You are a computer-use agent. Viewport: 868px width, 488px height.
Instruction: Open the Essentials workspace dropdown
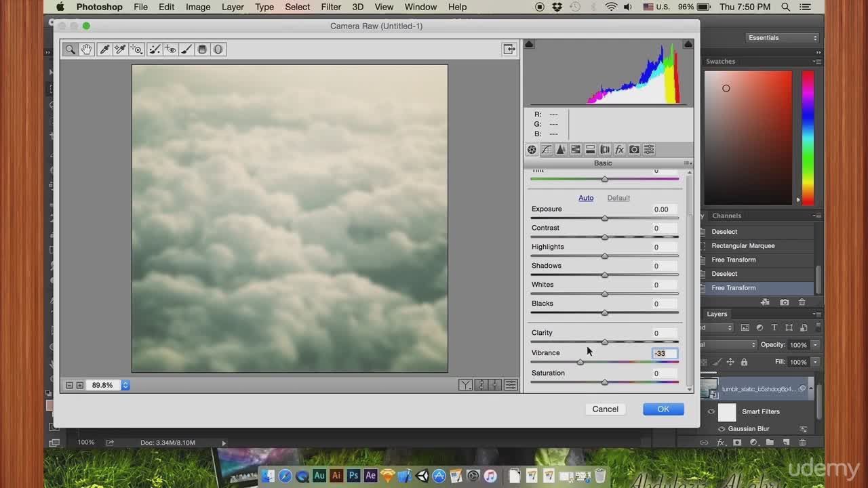click(783, 38)
